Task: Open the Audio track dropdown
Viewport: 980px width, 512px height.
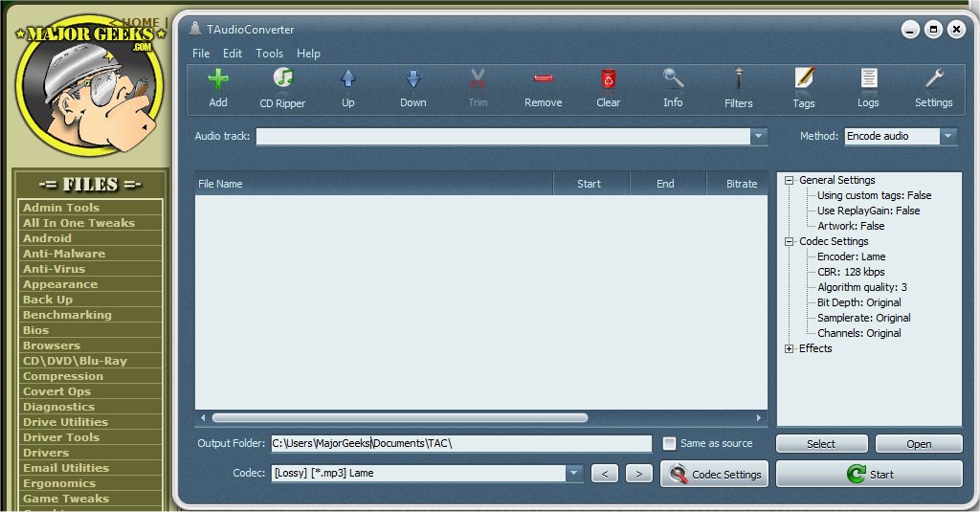Action: point(759,136)
